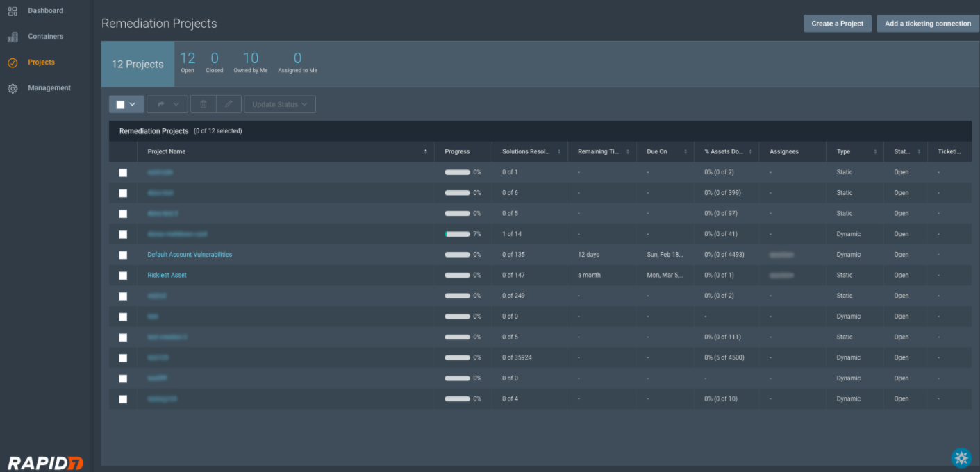Click the "0% (0 of 4493)" assets cell

tap(724, 255)
